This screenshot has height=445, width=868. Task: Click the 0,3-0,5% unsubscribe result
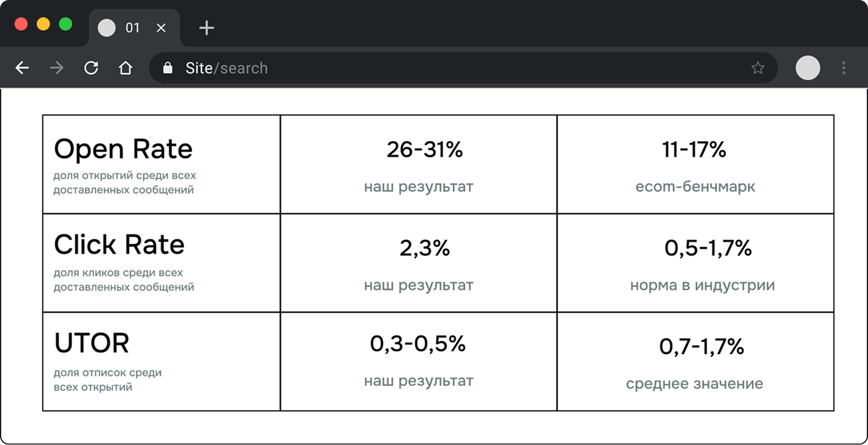[x=418, y=344]
